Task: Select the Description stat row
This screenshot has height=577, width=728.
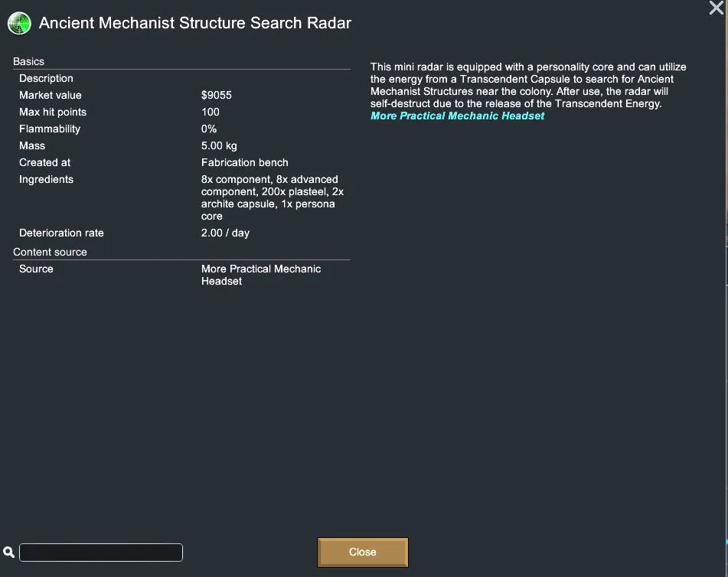Action: (x=181, y=78)
